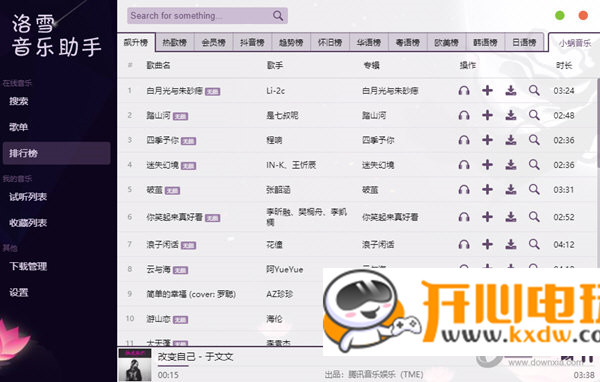The width and height of the screenshot is (600, 382).
Task: Click artist name AZ珍珍
Action: click(x=280, y=294)
